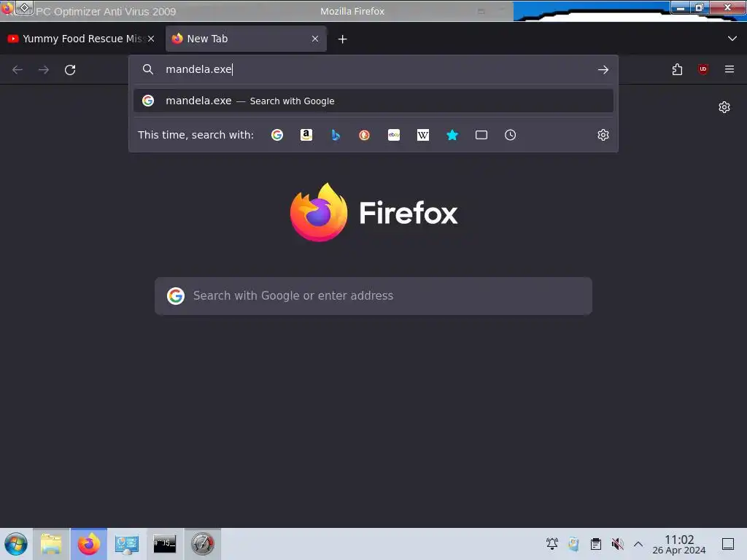747x560 pixels.
Task: Open notifications bell in system tray
Action: pyautogui.click(x=552, y=543)
